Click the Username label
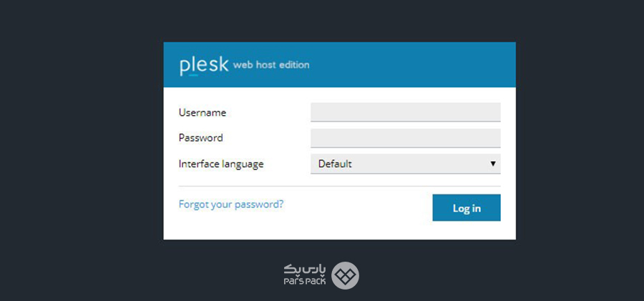Image resolution: width=644 pixels, height=301 pixels. click(203, 112)
